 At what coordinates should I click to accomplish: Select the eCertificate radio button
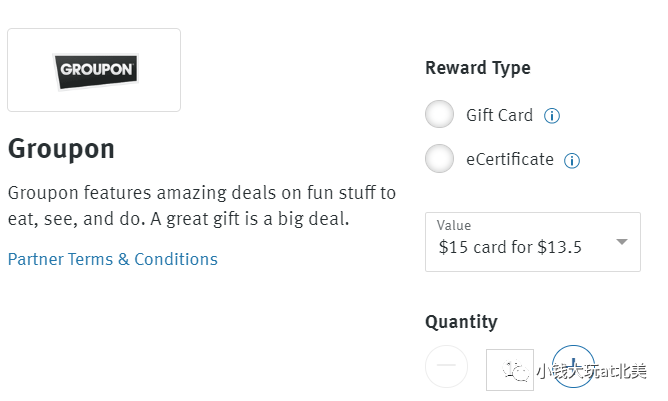click(440, 159)
